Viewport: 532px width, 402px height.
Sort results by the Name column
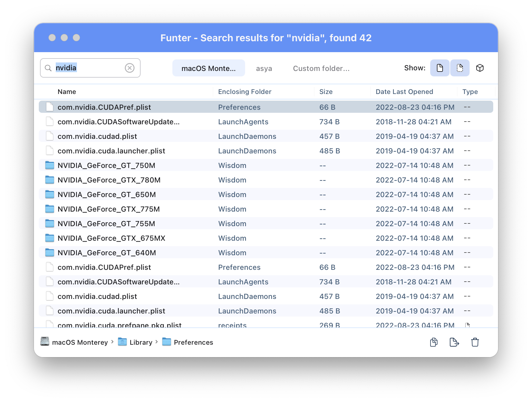(x=67, y=92)
